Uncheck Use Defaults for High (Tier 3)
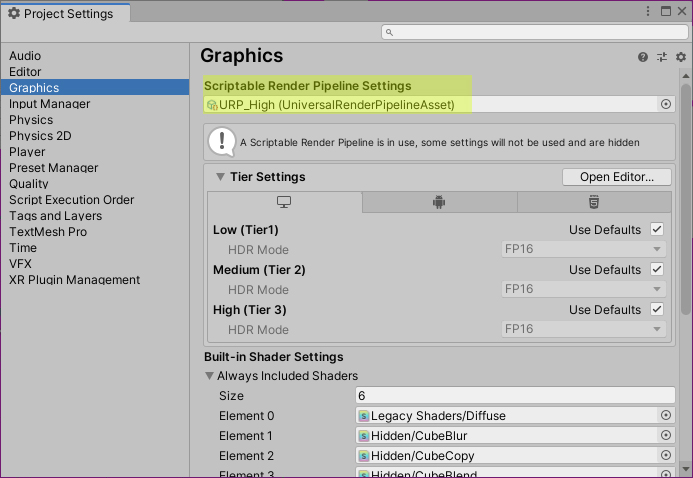 [657, 310]
